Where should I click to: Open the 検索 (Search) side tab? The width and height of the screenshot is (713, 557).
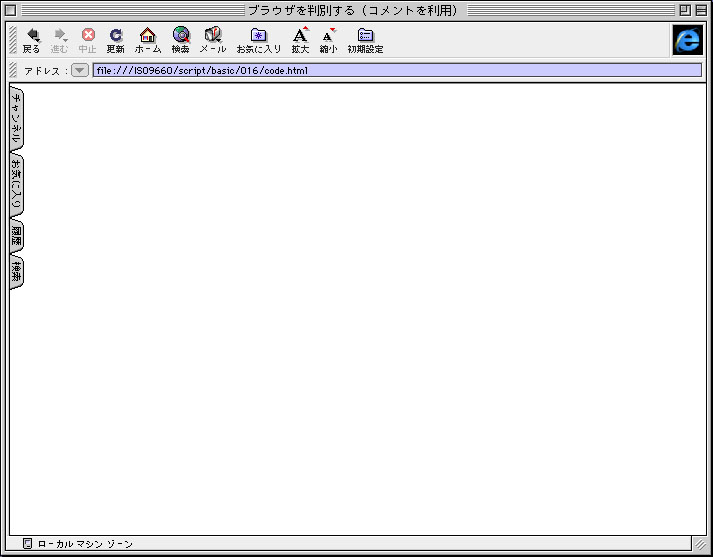[16, 272]
